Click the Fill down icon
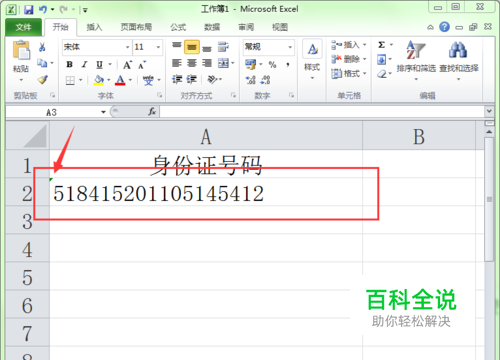 [381, 60]
